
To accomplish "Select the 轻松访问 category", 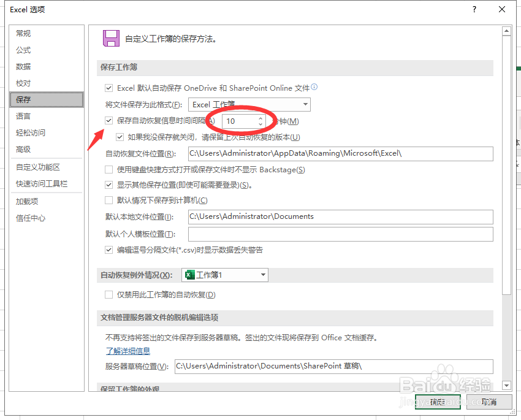I will point(47,133).
